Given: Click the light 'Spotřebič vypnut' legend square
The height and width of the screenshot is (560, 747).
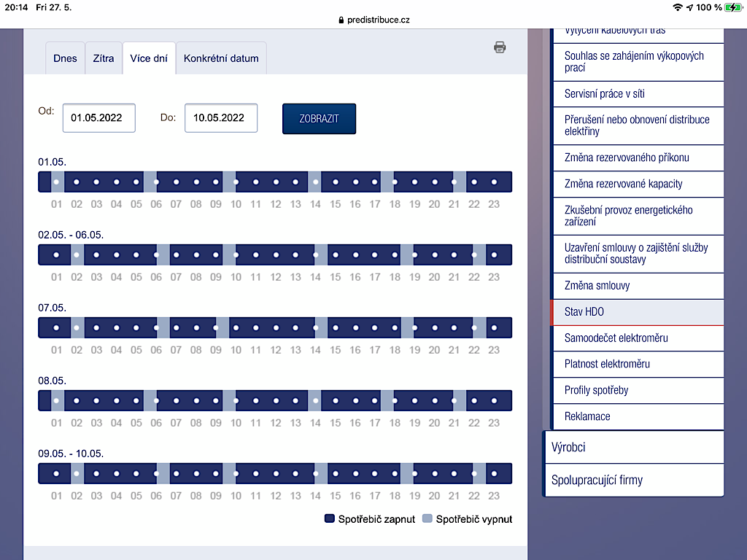Looking at the screenshot, I should (x=428, y=519).
